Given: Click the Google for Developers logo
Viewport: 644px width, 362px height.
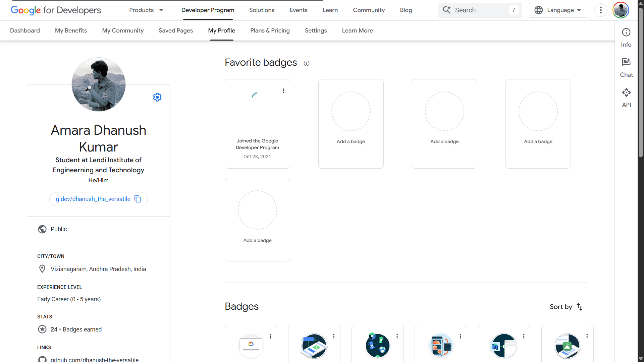Looking at the screenshot, I should point(56,10).
